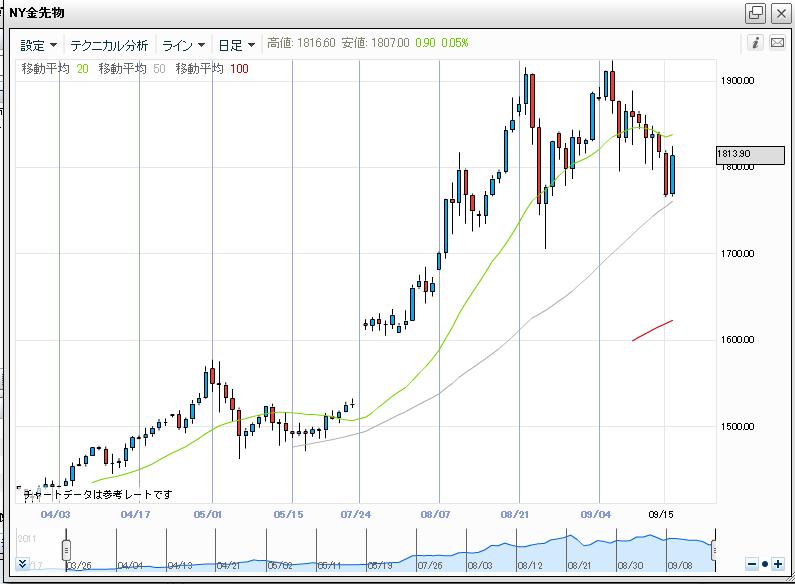795x584 pixels.
Task: Open the 日足 timeframe dropdown
Action: click(236, 46)
